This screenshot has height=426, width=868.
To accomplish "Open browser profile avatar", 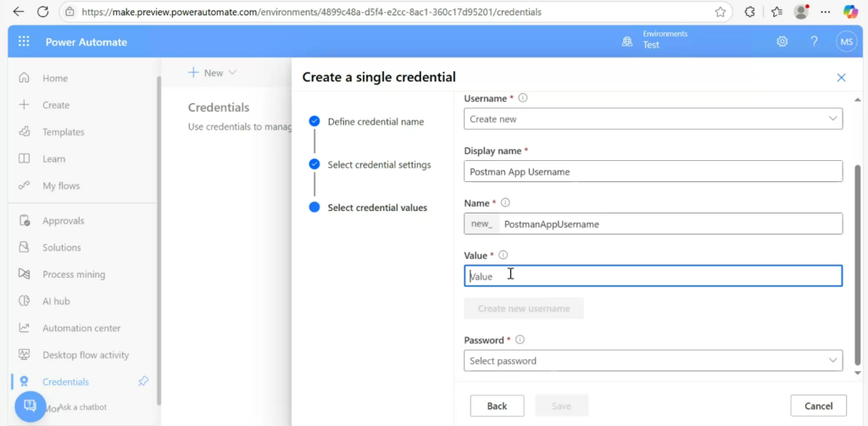I will pos(801,12).
